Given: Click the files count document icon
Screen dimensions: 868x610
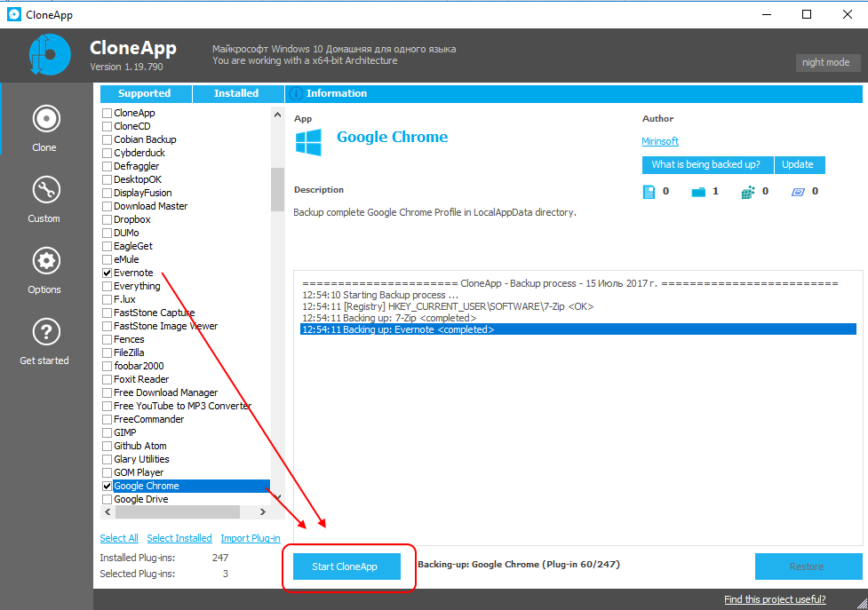Looking at the screenshot, I should pyautogui.click(x=649, y=192).
